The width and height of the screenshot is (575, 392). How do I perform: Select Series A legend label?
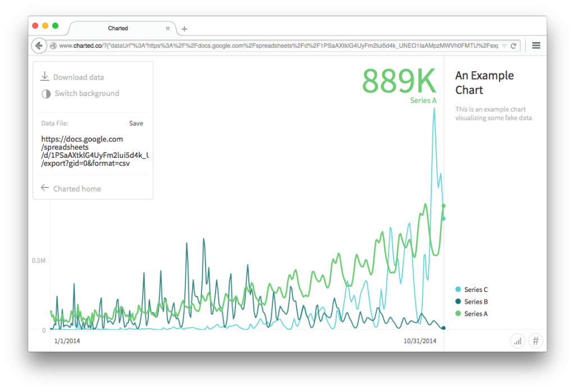pyautogui.click(x=476, y=314)
